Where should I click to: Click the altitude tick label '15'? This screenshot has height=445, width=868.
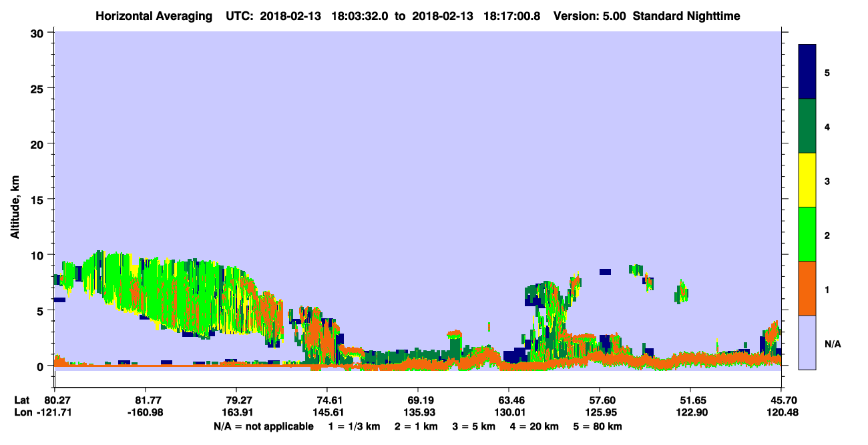(39, 199)
